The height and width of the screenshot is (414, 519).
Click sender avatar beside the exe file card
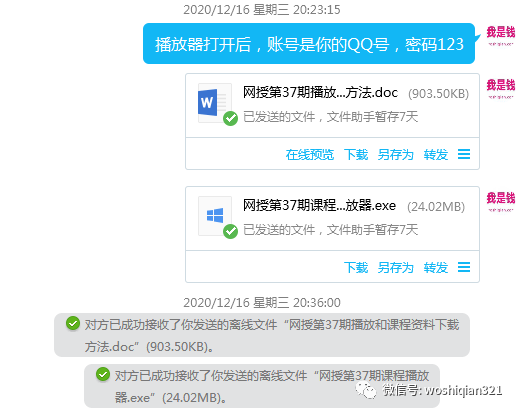coord(501,202)
